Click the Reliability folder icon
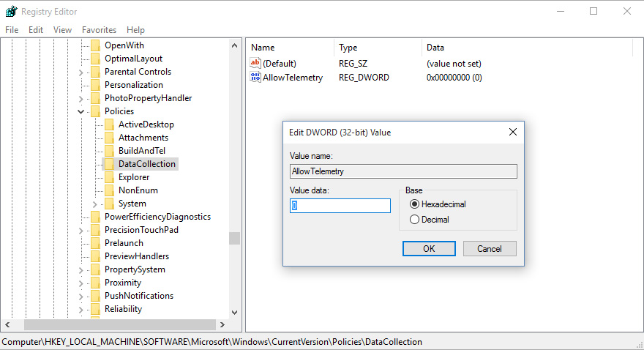This screenshot has height=350, width=644. click(95, 308)
